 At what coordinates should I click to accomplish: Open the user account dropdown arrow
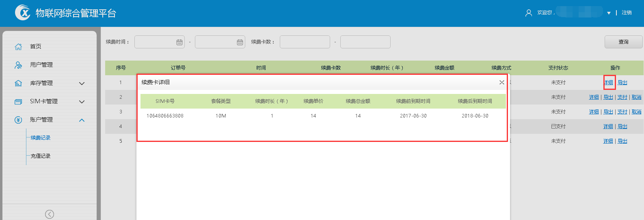pos(609,13)
